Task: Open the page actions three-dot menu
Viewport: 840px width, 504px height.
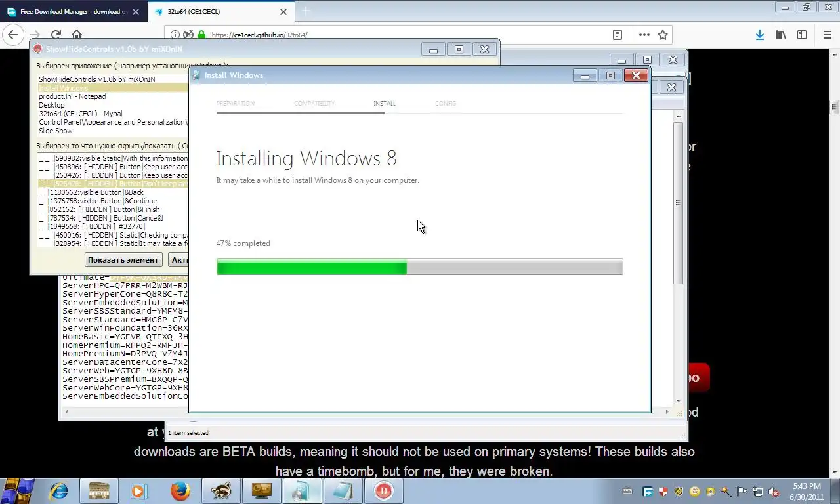Action: coord(644,35)
